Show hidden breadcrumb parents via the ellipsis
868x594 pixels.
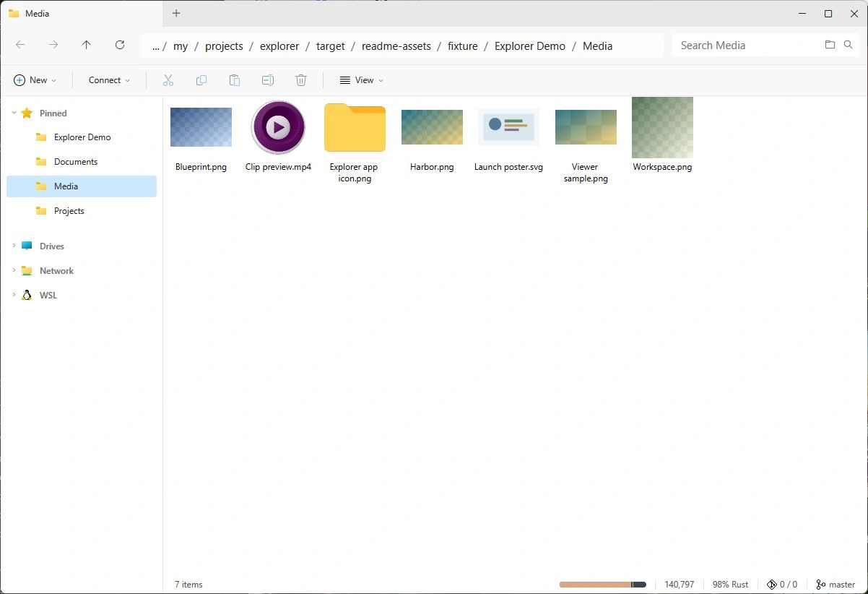[155, 46]
